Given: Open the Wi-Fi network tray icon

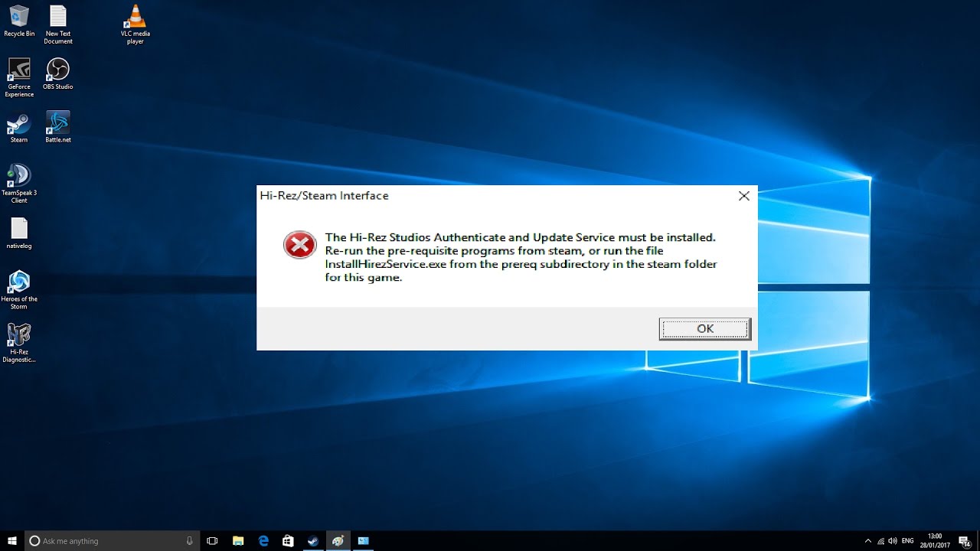Looking at the screenshot, I should click(880, 541).
